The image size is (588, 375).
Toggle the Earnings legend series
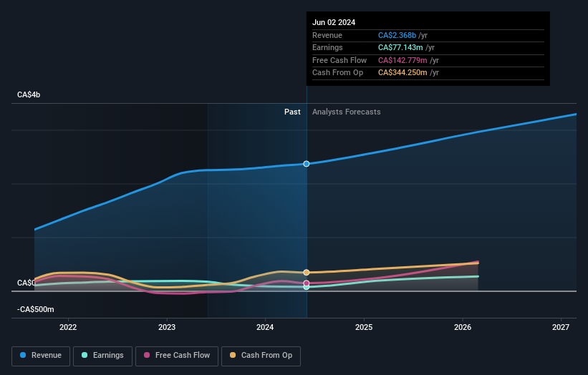[x=102, y=356]
